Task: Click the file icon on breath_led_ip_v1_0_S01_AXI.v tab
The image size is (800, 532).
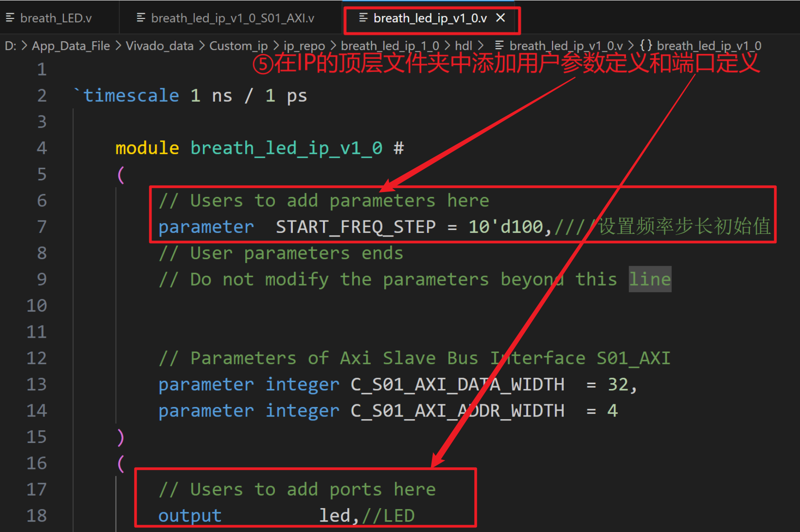Action: (141, 18)
